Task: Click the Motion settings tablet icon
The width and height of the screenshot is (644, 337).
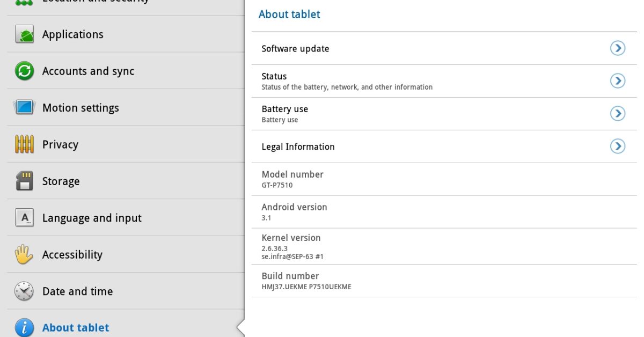Action: (24, 107)
